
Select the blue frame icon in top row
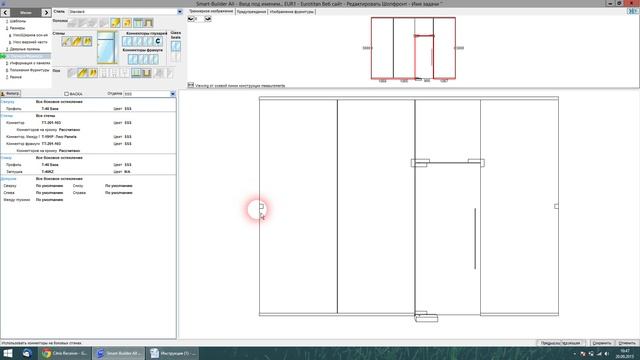138,23
